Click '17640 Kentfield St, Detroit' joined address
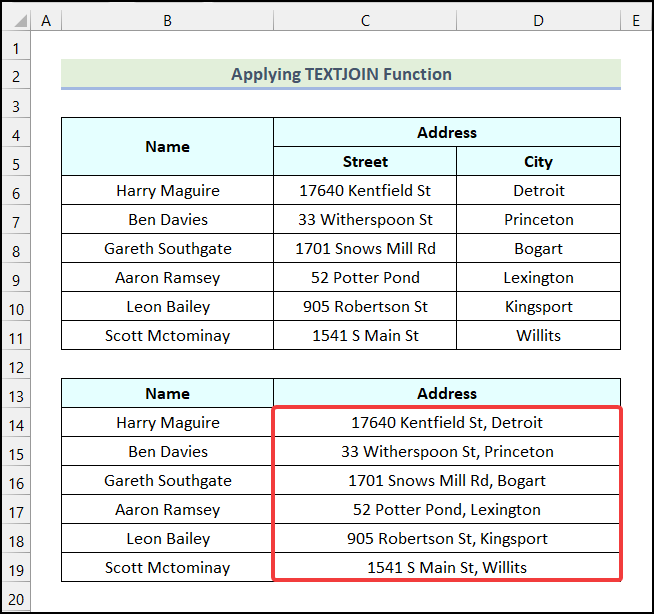 point(447,422)
